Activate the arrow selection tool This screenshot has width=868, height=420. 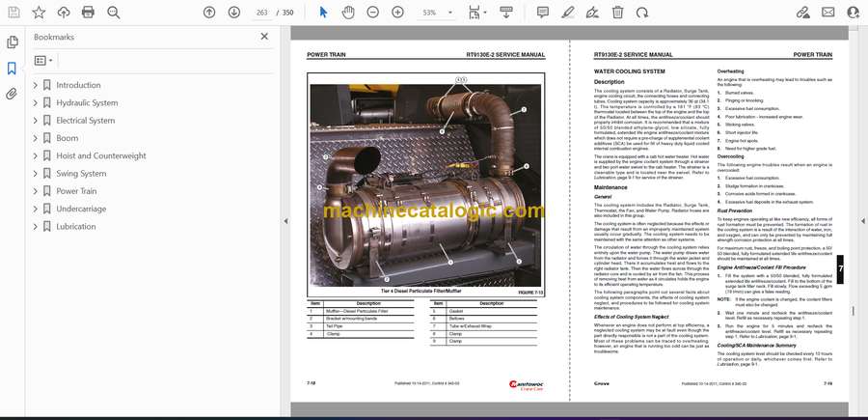tap(323, 13)
